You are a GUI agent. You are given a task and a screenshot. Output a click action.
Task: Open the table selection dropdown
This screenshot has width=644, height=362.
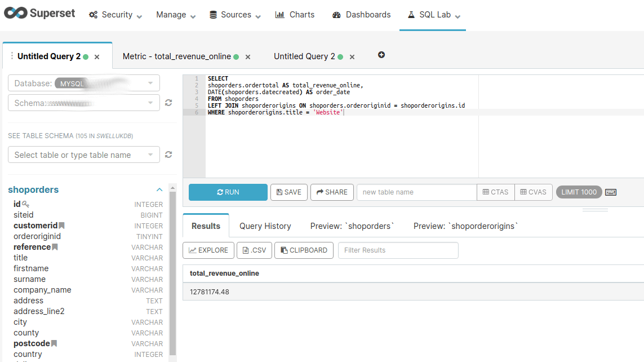[x=84, y=155]
